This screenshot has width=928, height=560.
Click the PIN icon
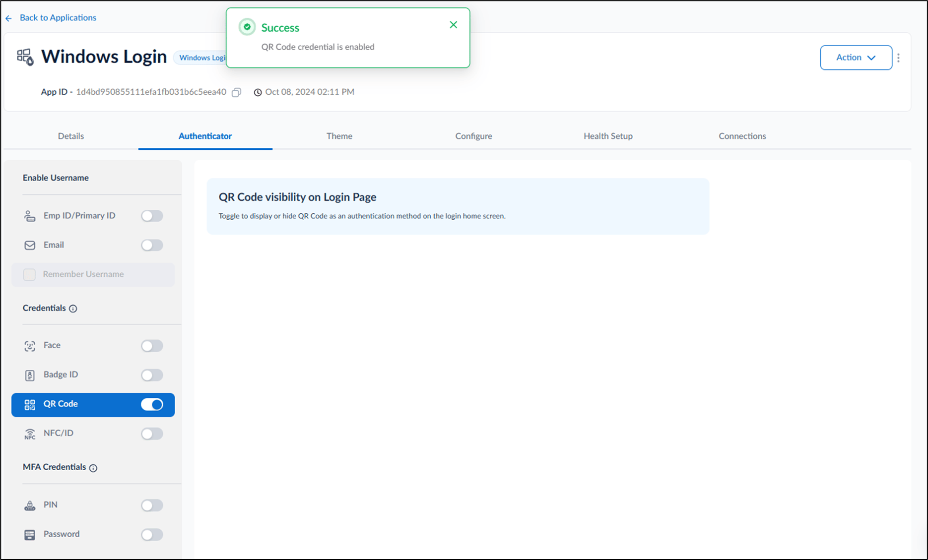tap(30, 505)
